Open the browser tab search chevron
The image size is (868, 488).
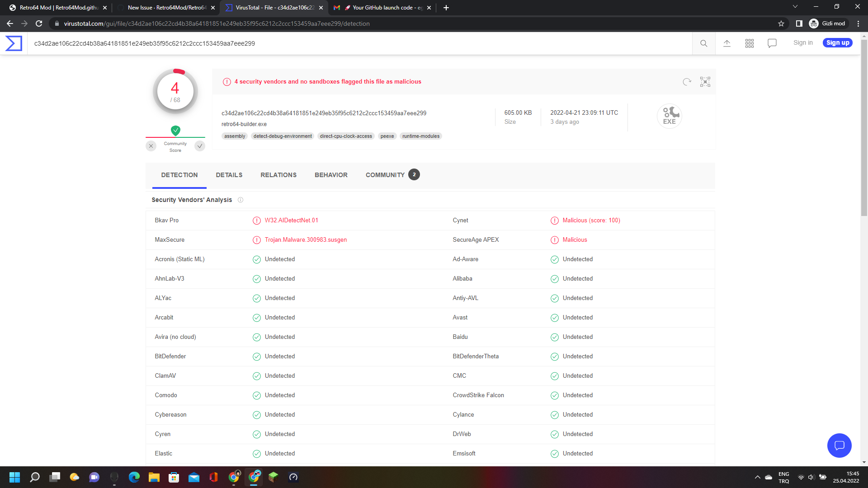point(795,7)
